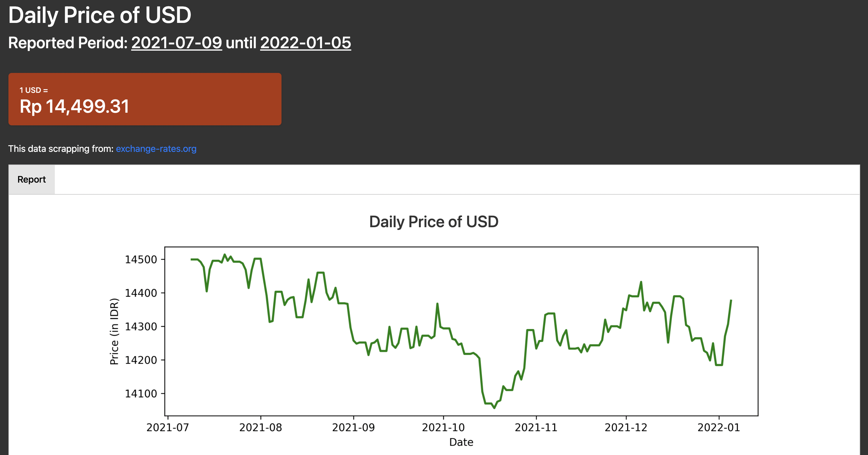Viewport: 868px width, 455px height.
Task: Click the 2021-10 x-axis tick label
Action: pyautogui.click(x=443, y=427)
